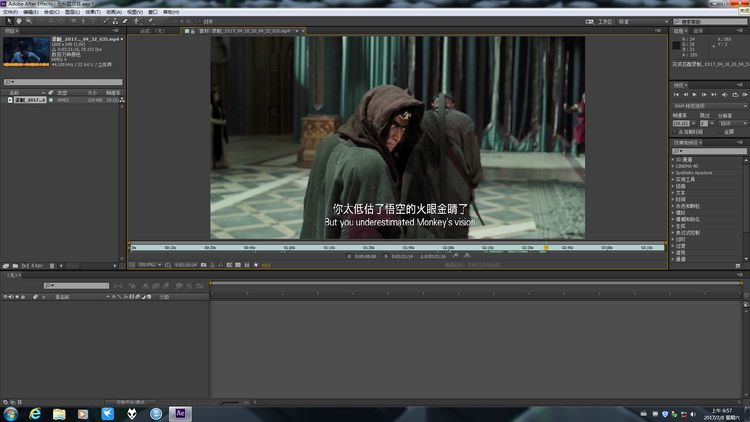The height and width of the screenshot is (422, 750).
Task: Create new folder in Project panel
Action: pos(15,266)
